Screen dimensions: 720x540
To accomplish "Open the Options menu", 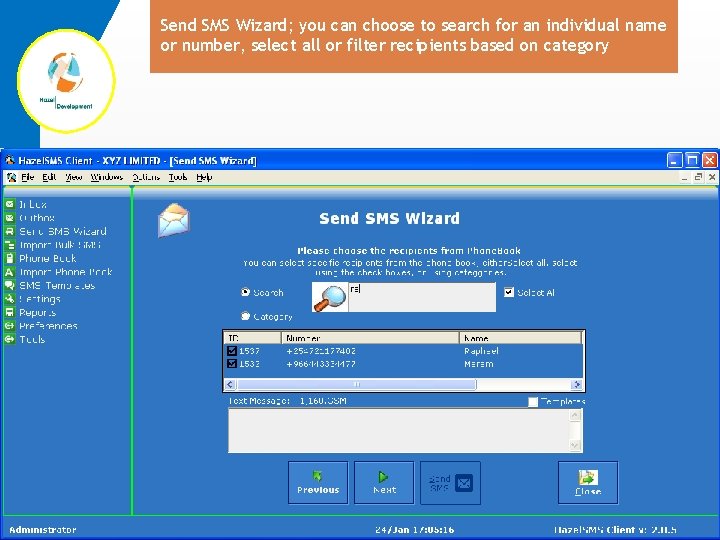I will (x=146, y=177).
